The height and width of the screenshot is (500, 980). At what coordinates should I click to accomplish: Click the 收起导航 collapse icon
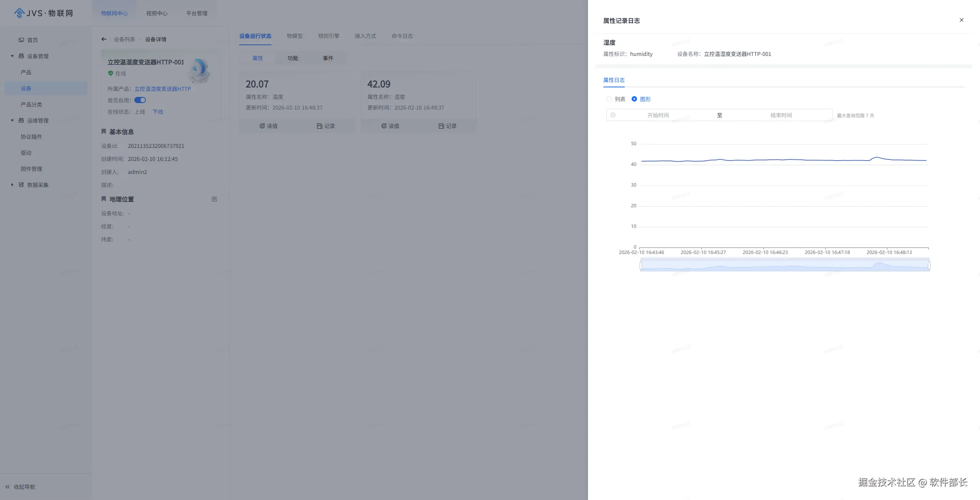point(8,487)
